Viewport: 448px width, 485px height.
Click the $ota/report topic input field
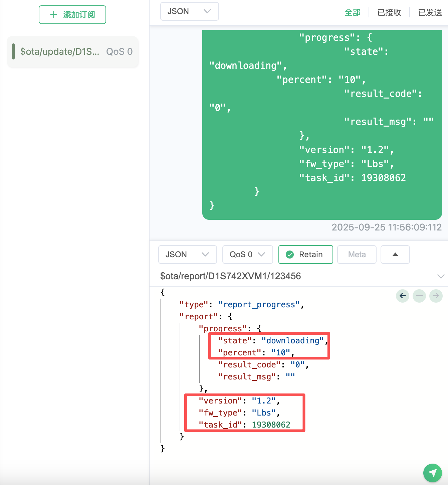(x=294, y=276)
